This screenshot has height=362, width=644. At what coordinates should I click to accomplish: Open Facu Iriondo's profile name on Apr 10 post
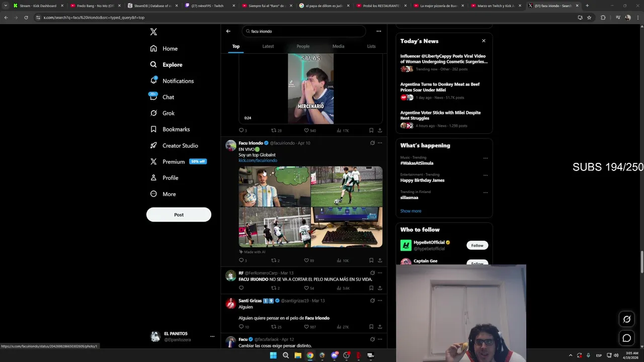tap(251, 143)
